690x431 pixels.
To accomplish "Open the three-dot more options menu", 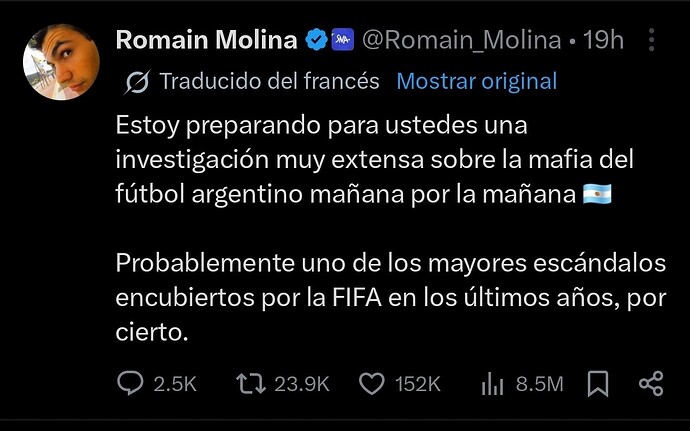I will 652,40.
